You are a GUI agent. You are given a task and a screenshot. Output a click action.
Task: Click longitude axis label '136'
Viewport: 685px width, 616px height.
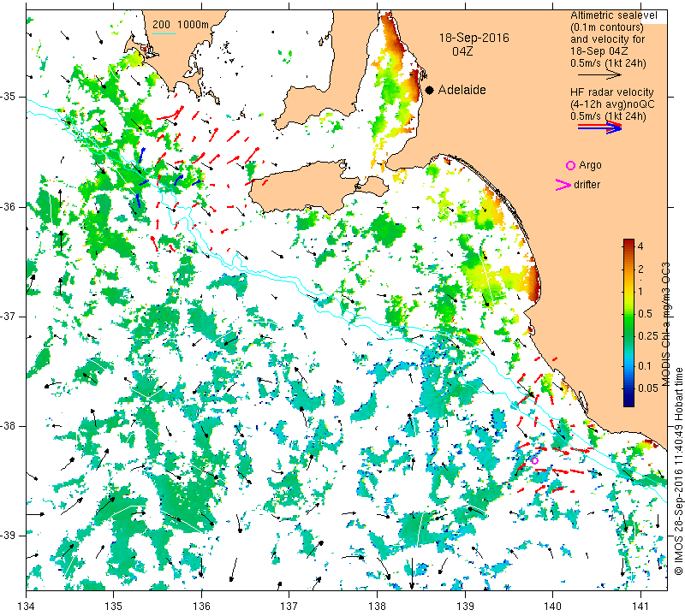coord(201,606)
